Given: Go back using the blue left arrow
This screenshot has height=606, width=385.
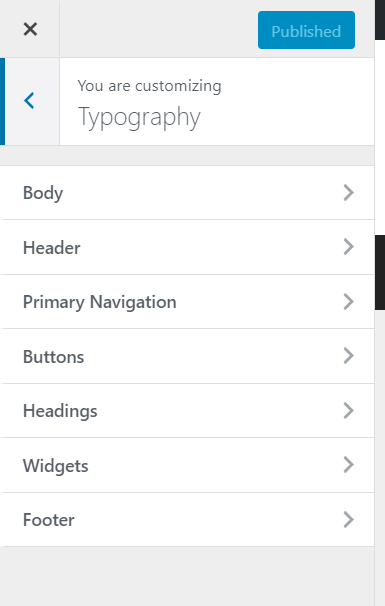Looking at the screenshot, I should (x=30, y=101).
